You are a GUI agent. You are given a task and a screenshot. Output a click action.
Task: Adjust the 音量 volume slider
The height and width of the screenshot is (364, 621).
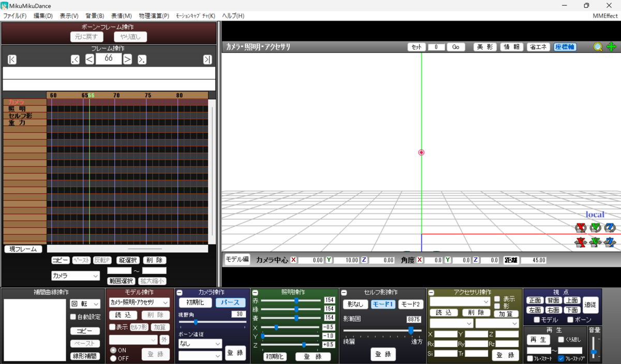tap(594, 348)
